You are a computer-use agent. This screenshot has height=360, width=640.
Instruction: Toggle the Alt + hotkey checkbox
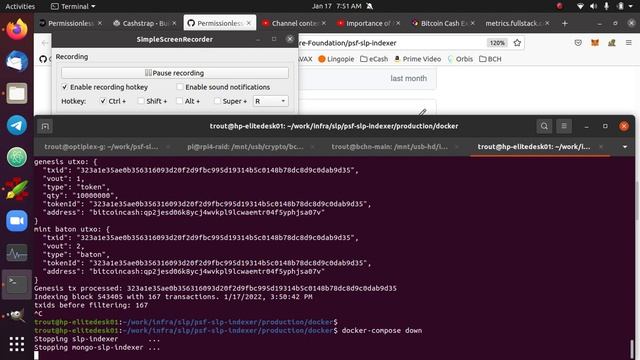[179, 101]
